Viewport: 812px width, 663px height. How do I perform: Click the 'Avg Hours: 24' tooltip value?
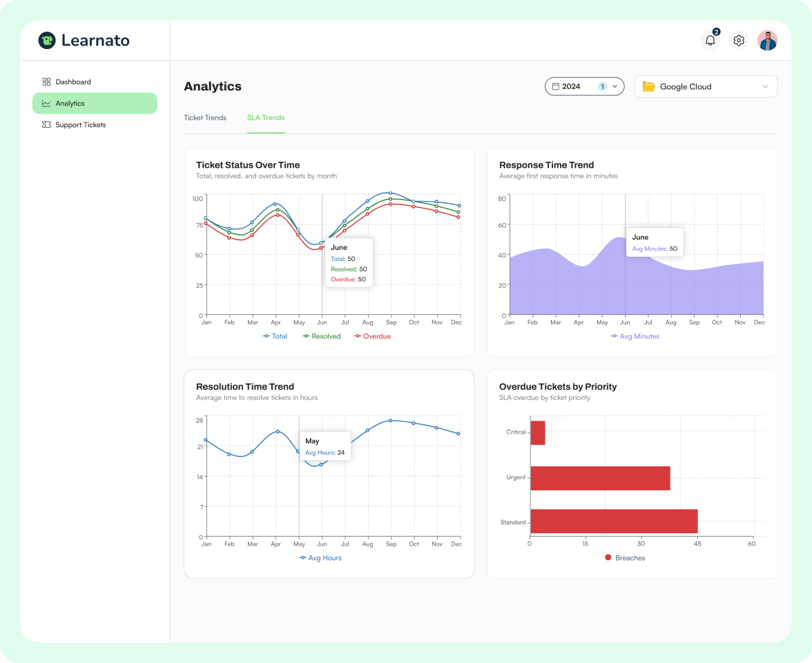coord(325,453)
